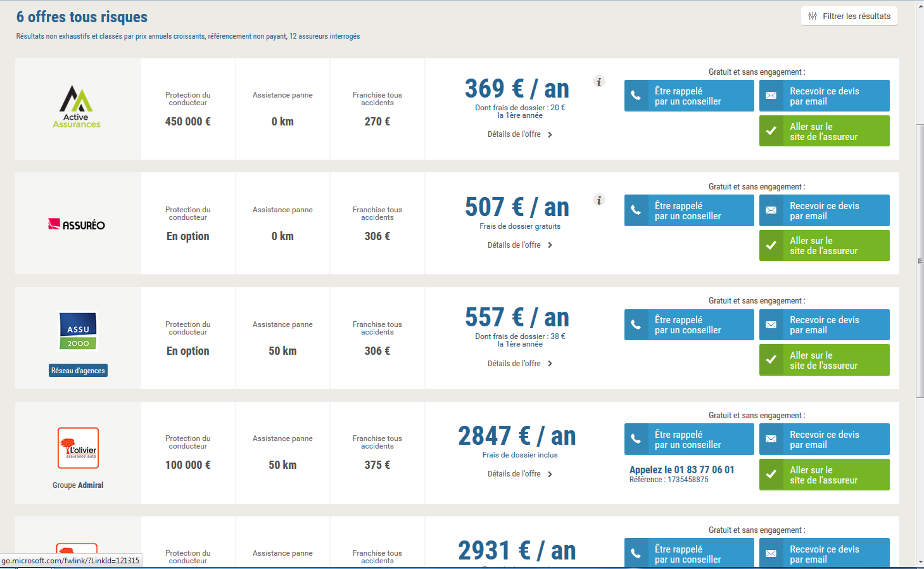Click the Assuréo logo
Screen dimensions: 924x569
(77, 224)
